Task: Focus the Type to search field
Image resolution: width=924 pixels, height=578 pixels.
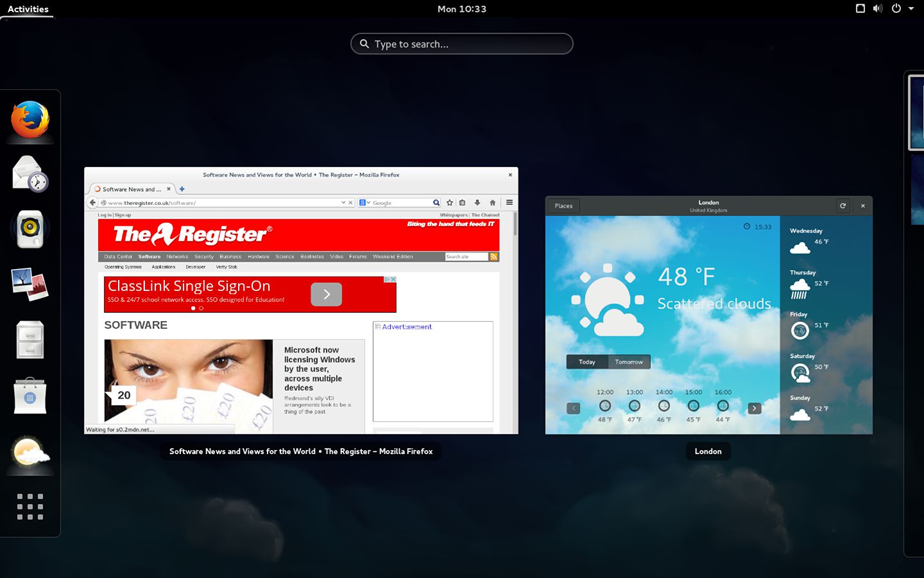Action: 462,44
